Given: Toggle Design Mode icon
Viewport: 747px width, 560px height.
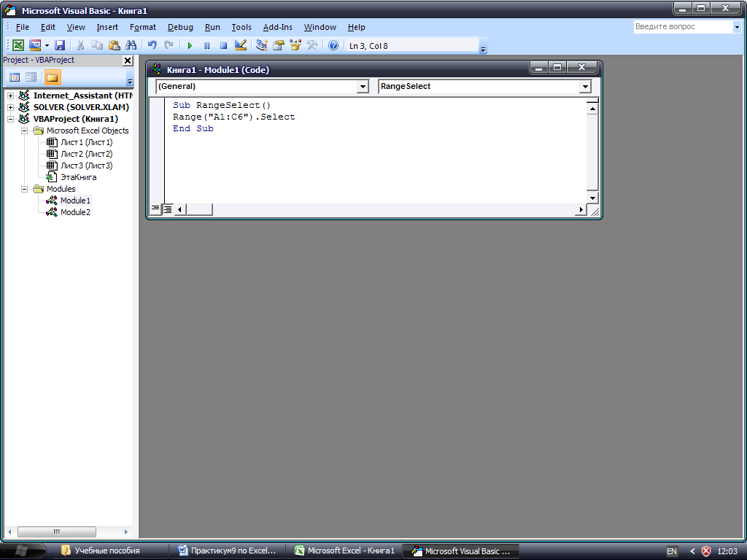Looking at the screenshot, I should click(241, 45).
